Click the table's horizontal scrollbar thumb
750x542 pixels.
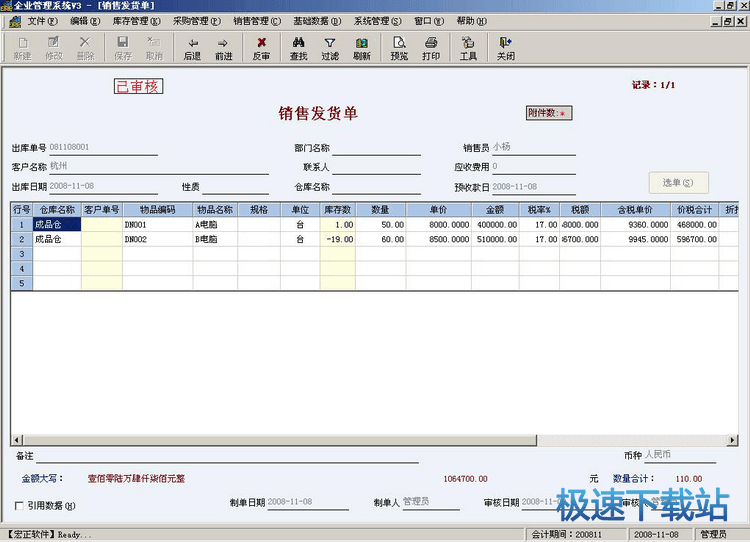(x=280, y=440)
